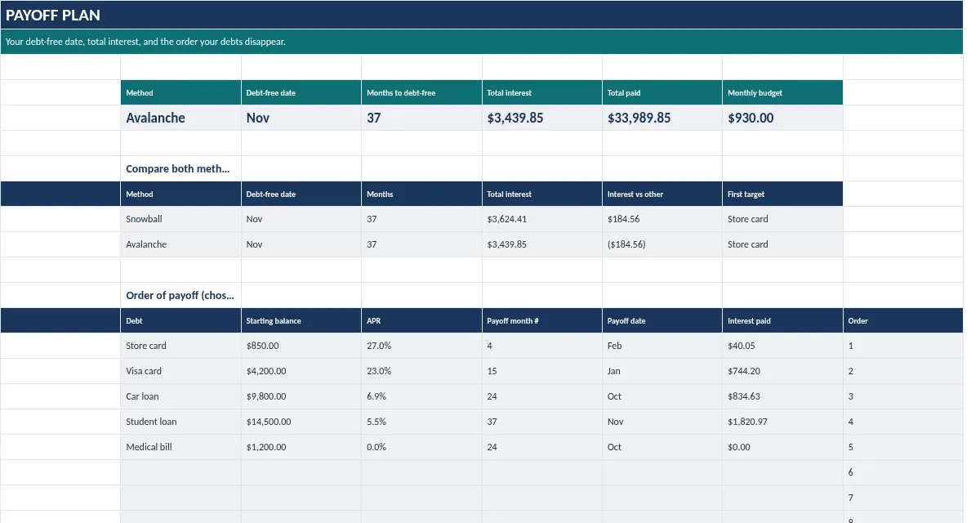
Task: Click the $1,820.97 interest paid cell
Action: 782,422
